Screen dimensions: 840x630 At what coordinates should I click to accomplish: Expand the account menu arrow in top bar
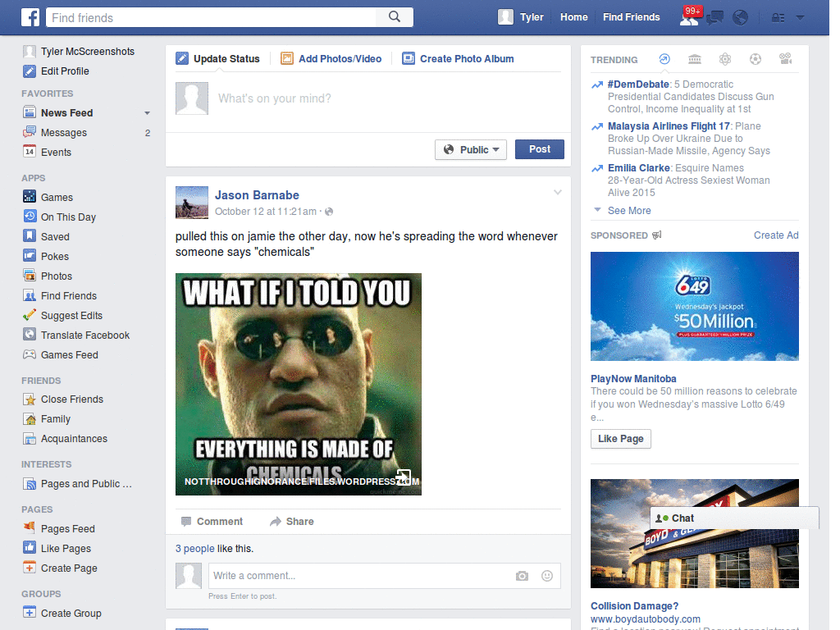pos(801,18)
